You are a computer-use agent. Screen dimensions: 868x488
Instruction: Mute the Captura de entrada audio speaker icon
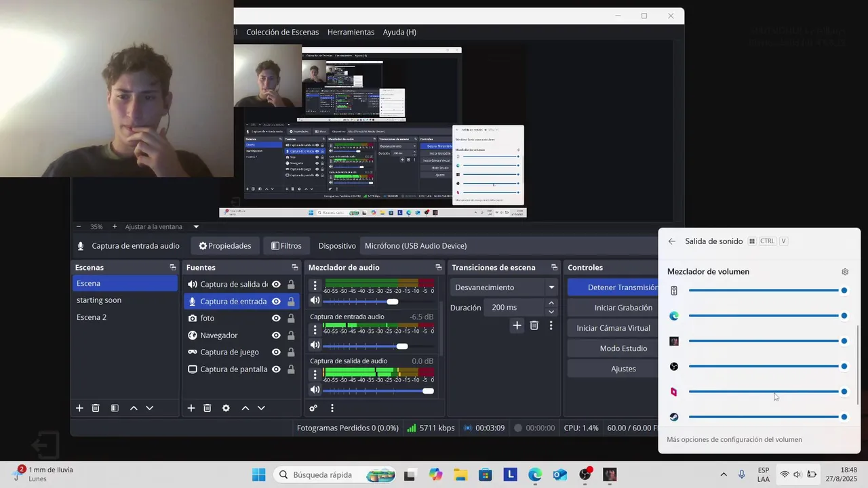click(x=315, y=346)
